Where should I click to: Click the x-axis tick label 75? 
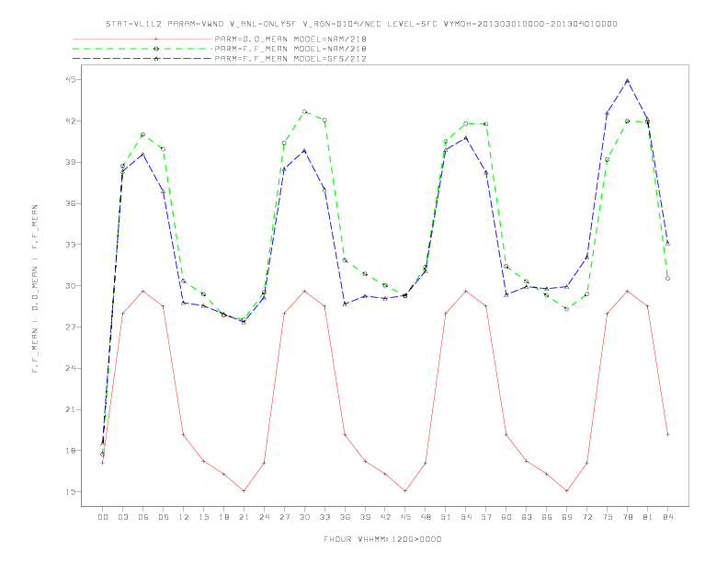(608, 517)
